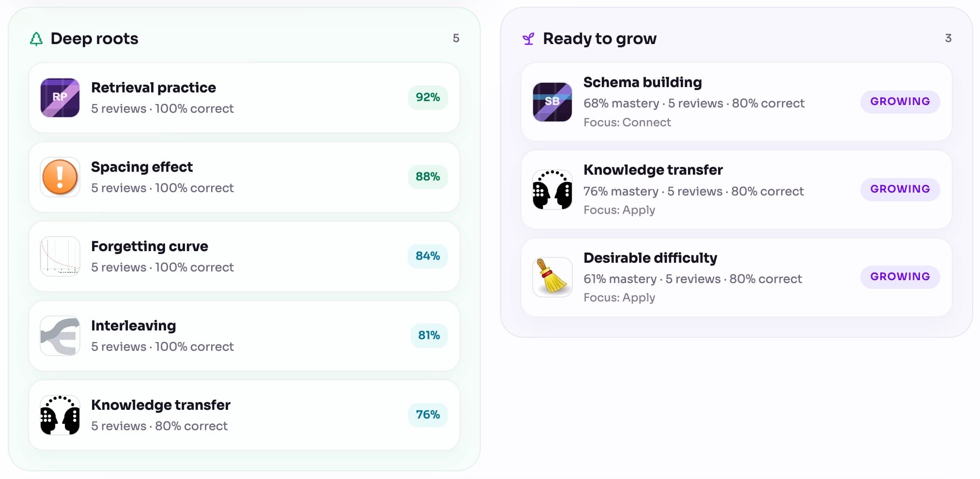Viewport: 980px width, 479px height.
Task: Open the Desirable difficulty title
Action: point(650,258)
